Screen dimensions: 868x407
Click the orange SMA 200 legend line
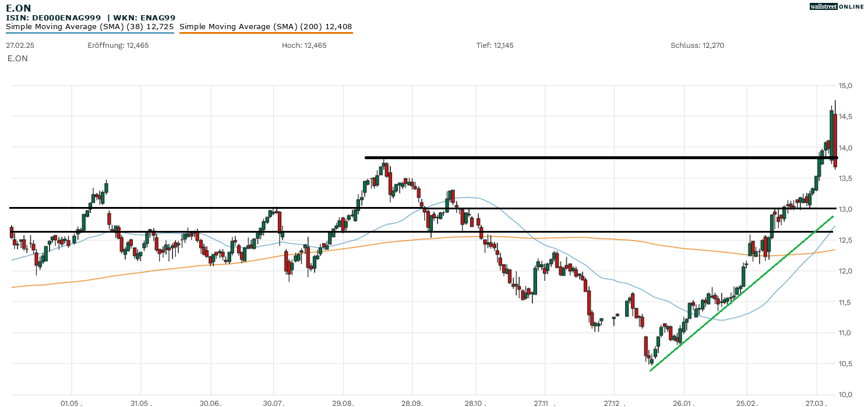pyautogui.click(x=266, y=33)
